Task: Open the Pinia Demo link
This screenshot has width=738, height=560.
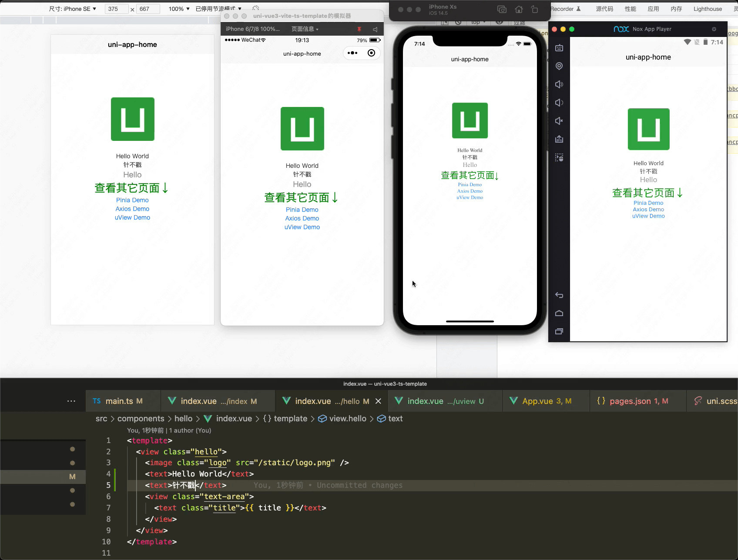Action: pyautogui.click(x=302, y=210)
